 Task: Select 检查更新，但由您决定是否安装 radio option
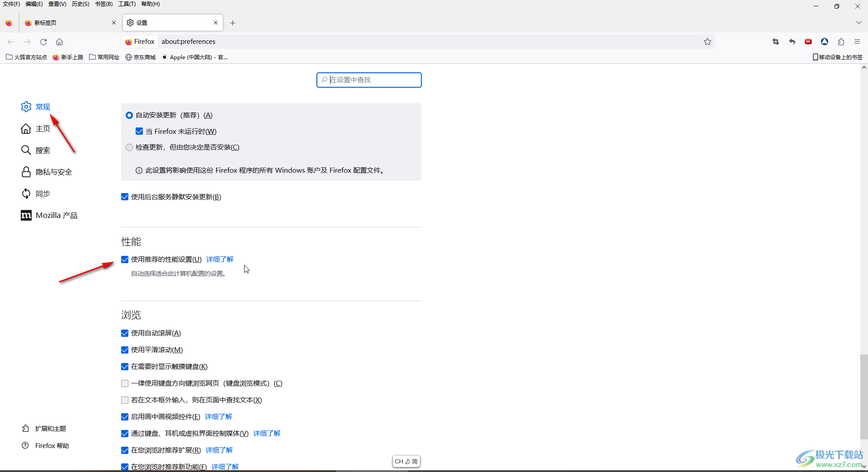pyautogui.click(x=129, y=147)
